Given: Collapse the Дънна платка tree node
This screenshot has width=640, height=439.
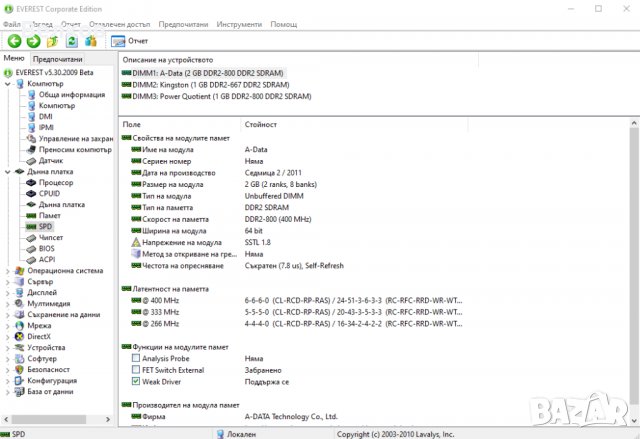Looking at the screenshot, I should tap(8, 172).
